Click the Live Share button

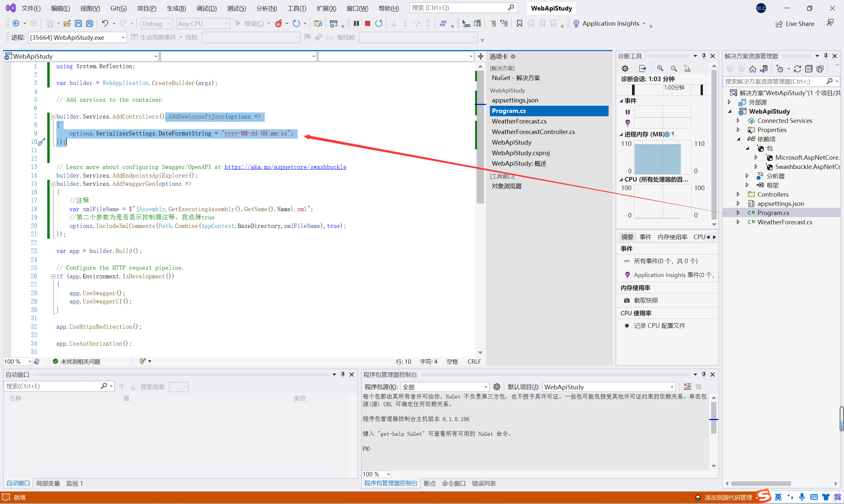[x=795, y=24]
